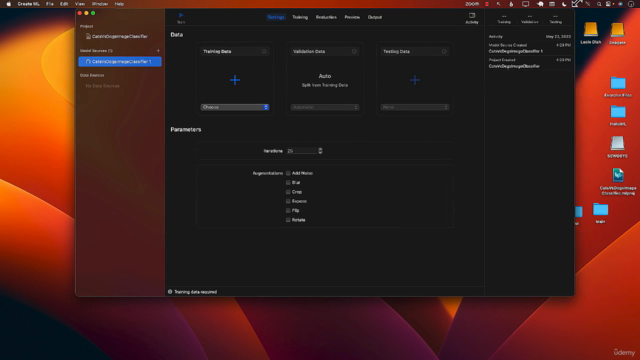The width and height of the screenshot is (640, 360).
Task: Click the No Data Sources placeholder text
Action: [102, 86]
